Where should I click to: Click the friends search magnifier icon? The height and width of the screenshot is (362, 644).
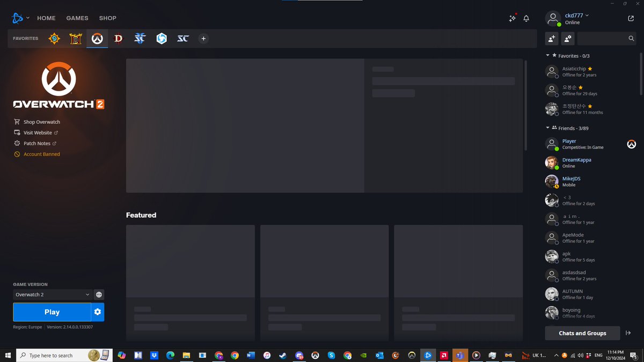(631, 39)
